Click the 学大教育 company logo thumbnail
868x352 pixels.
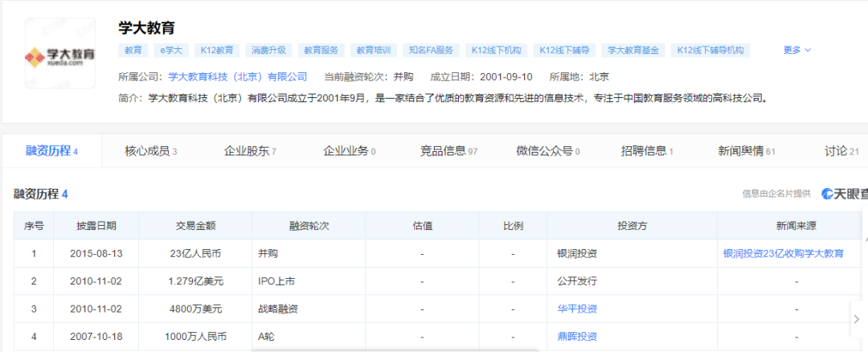tap(59, 53)
